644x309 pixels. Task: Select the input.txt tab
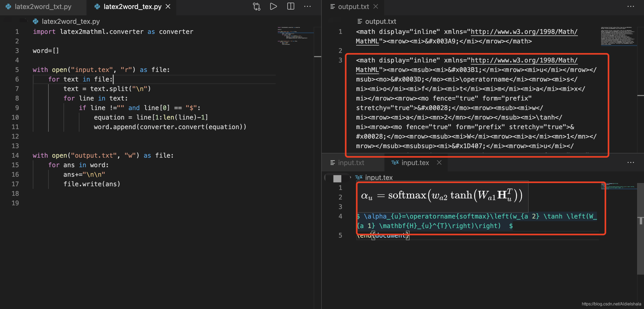coord(351,162)
